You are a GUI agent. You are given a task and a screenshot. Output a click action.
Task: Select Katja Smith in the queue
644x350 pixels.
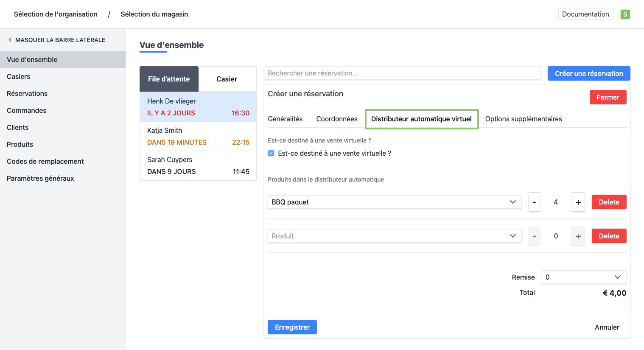pos(198,136)
